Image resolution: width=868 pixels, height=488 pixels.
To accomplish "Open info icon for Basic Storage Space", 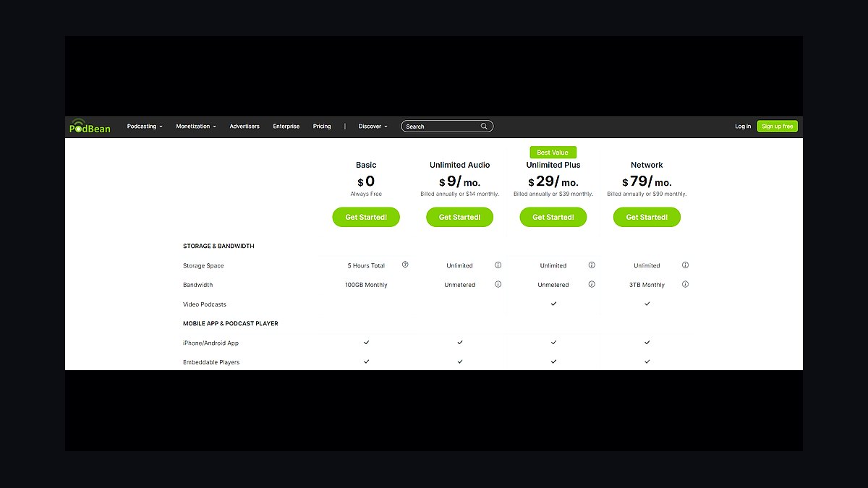I will click(405, 265).
